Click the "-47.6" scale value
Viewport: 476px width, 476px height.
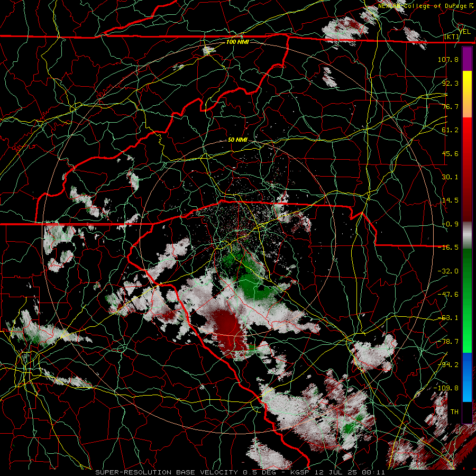click(x=448, y=295)
